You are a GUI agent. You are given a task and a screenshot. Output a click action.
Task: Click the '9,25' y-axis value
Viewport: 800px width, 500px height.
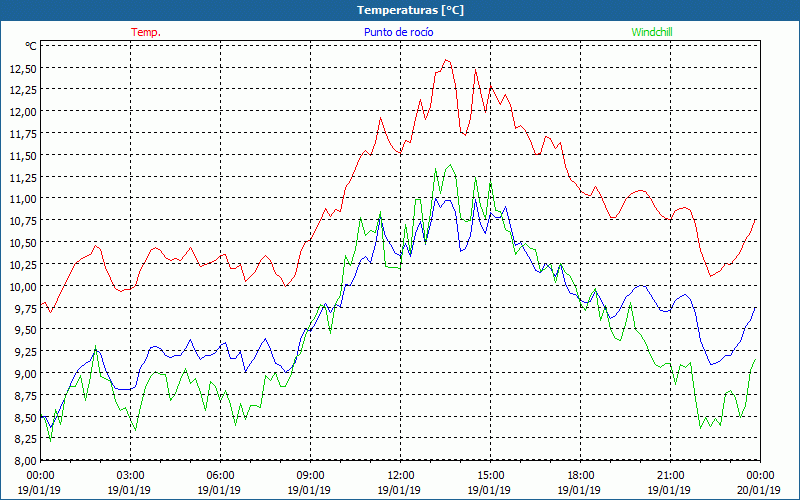click(x=26, y=352)
